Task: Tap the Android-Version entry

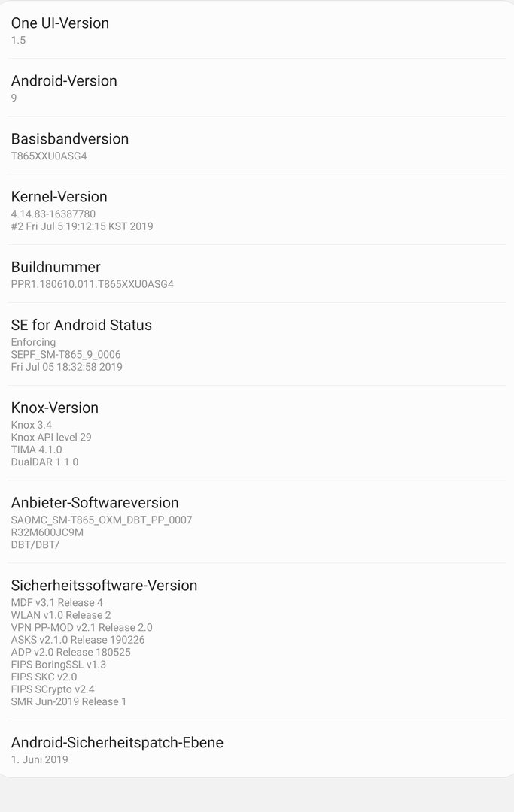Action: click(64, 87)
